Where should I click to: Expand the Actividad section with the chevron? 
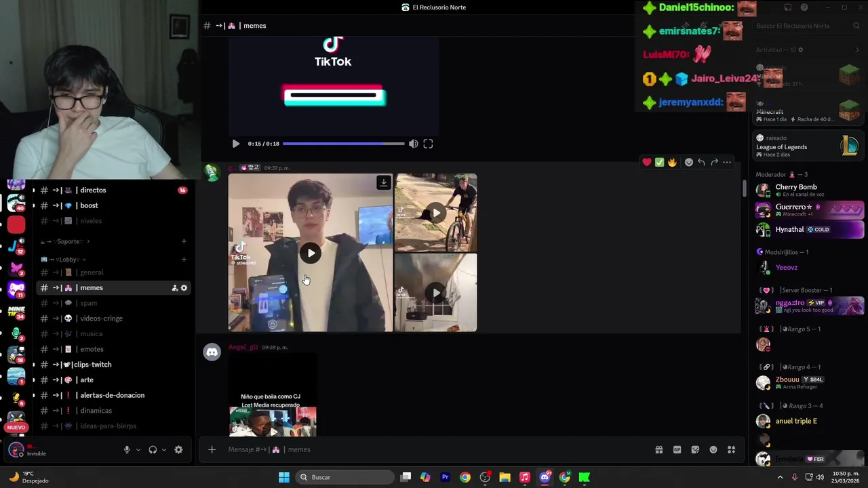pyautogui.click(x=857, y=49)
